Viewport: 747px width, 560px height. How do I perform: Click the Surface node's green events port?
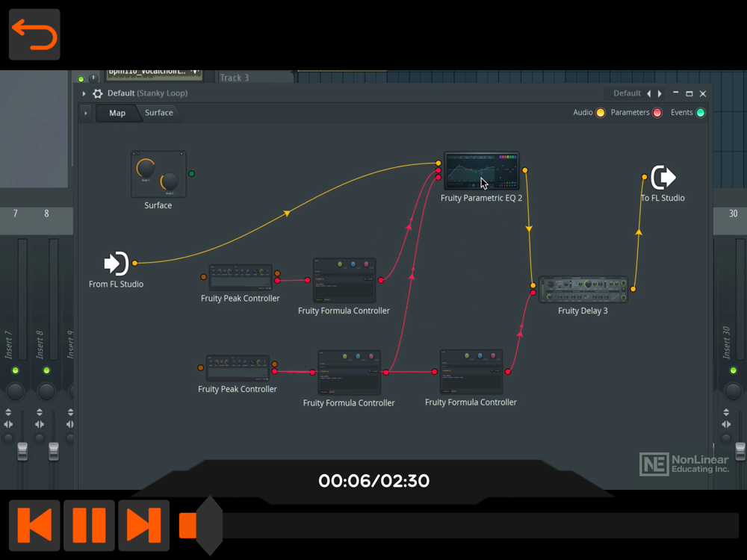191,174
